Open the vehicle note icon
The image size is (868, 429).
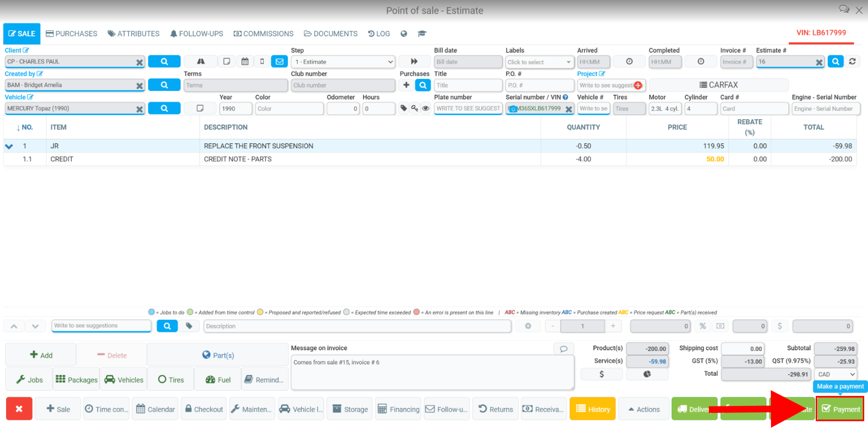coord(200,108)
